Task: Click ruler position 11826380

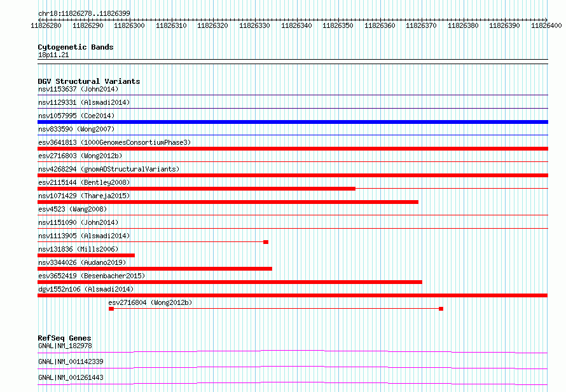Action: 463,25
